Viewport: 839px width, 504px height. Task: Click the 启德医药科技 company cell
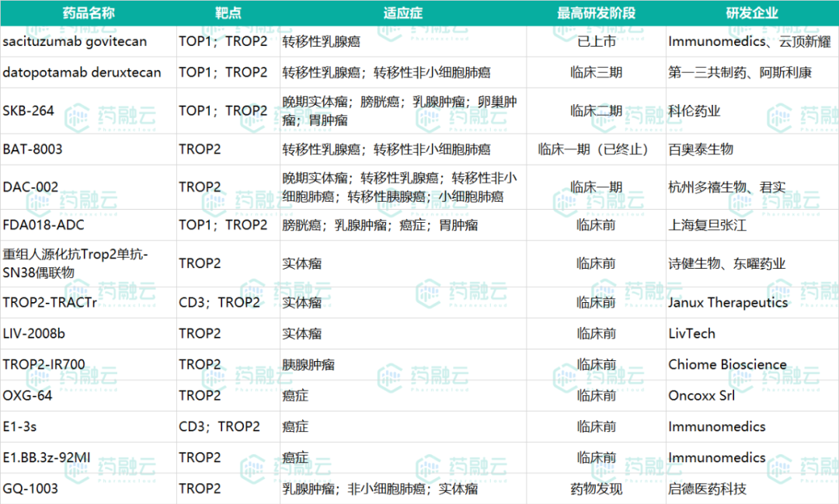coord(752,489)
